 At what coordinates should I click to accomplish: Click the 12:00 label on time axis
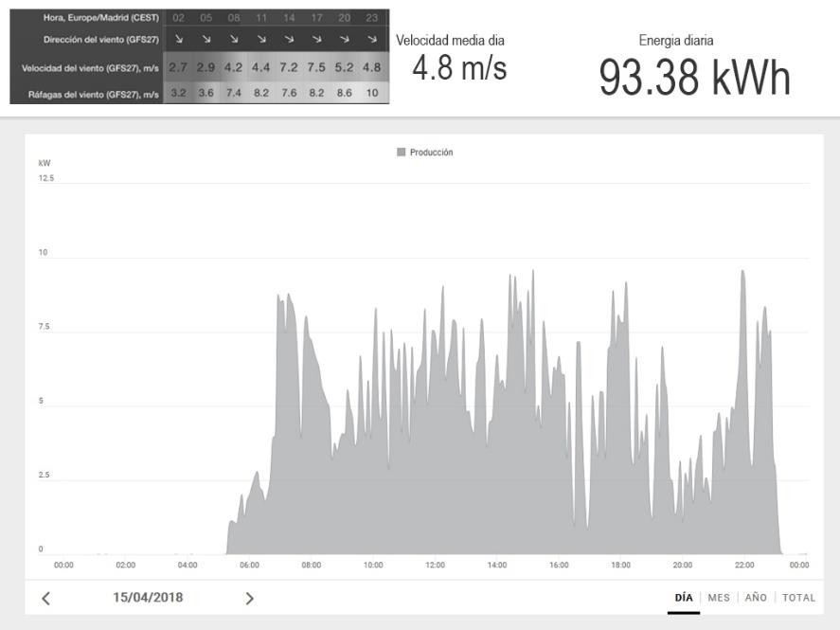click(x=435, y=566)
